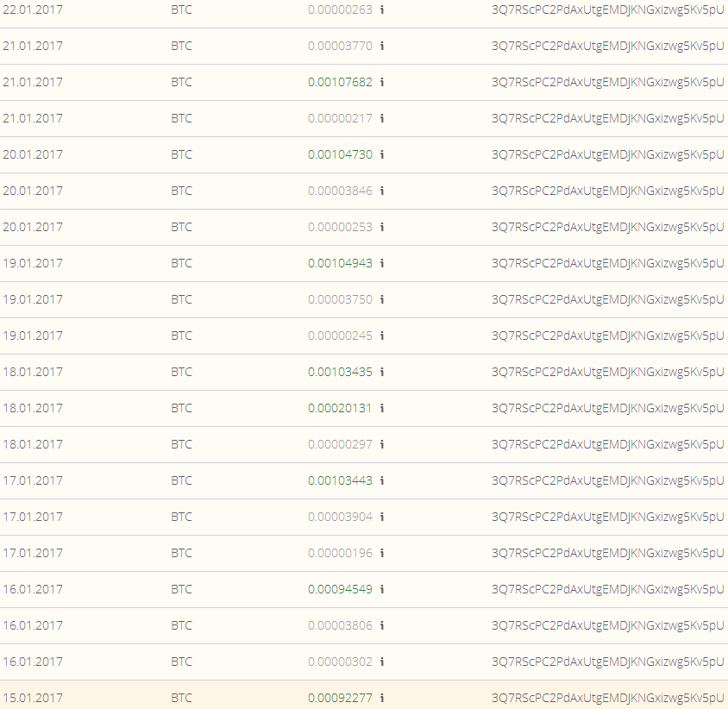The image size is (728, 709).
Task: Select amount 0.00003770
Action: click(341, 46)
